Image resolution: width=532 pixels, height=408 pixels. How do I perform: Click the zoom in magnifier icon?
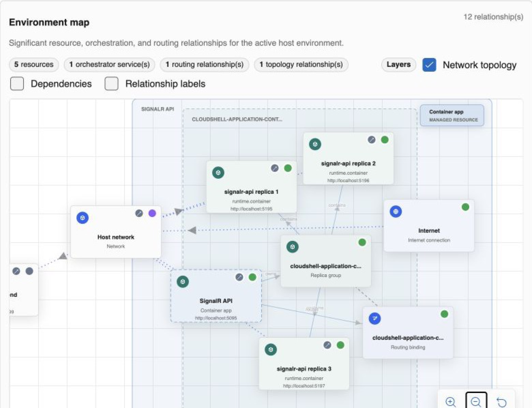[450, 402]
